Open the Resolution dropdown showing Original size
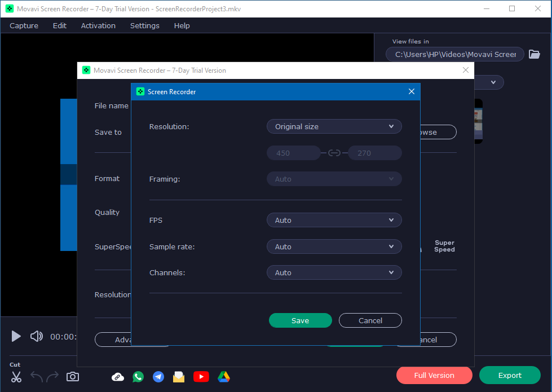 coord(334,126)
